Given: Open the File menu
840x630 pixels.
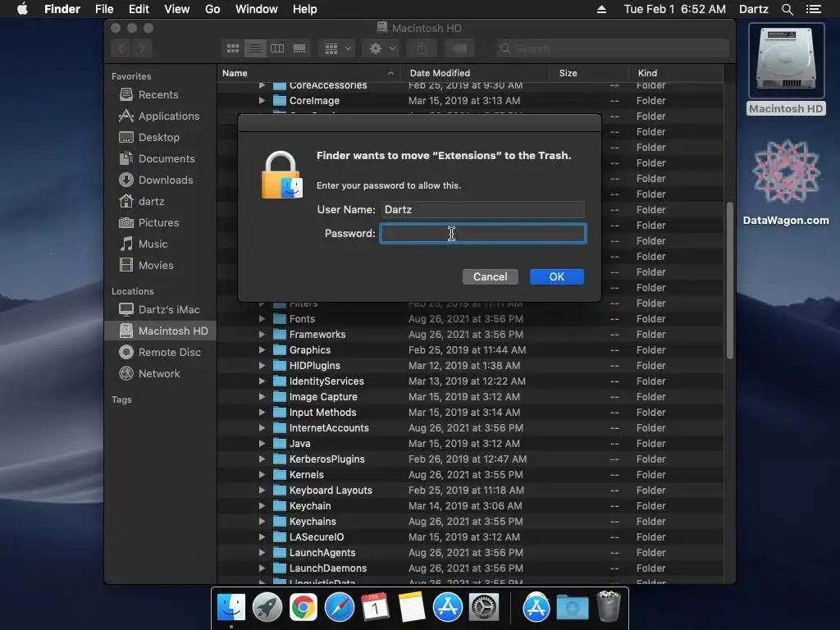Looking at the screenshot, I should 104,9.
